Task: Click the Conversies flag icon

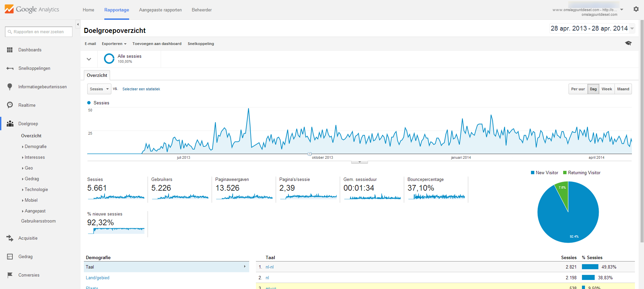Action: tap(10, 275)
